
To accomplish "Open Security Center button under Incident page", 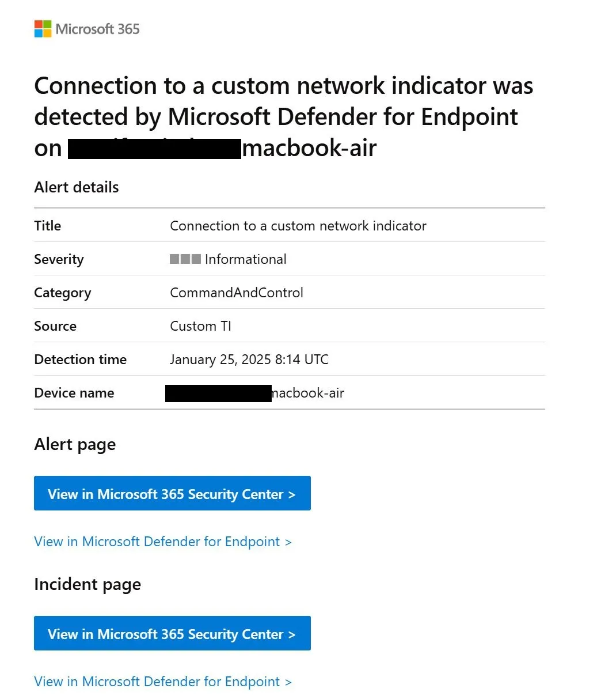I will click(172, 633).
